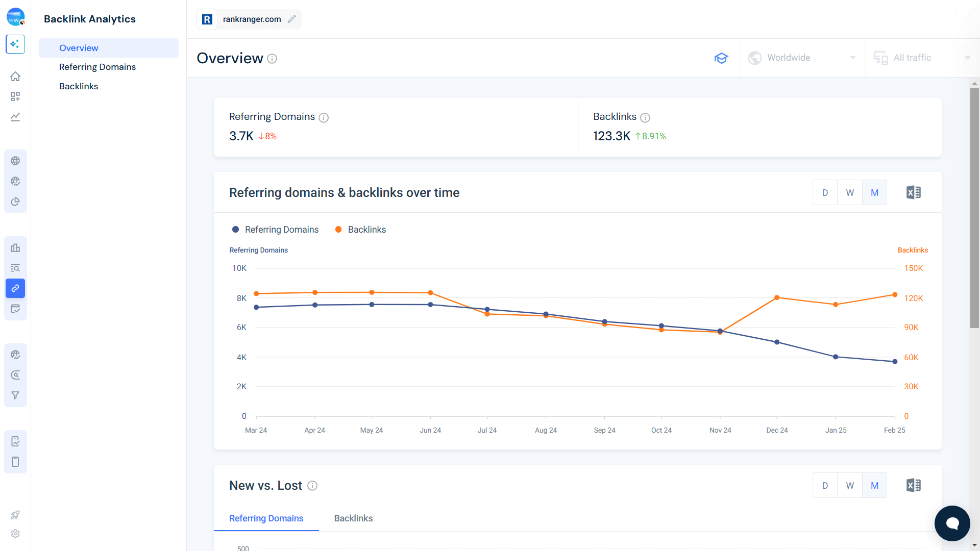Image resolution: width=980 pixels, height=551 pixels.
Task: Switch New vs. Lost to Daily view
Action: [x=825, y=485]
